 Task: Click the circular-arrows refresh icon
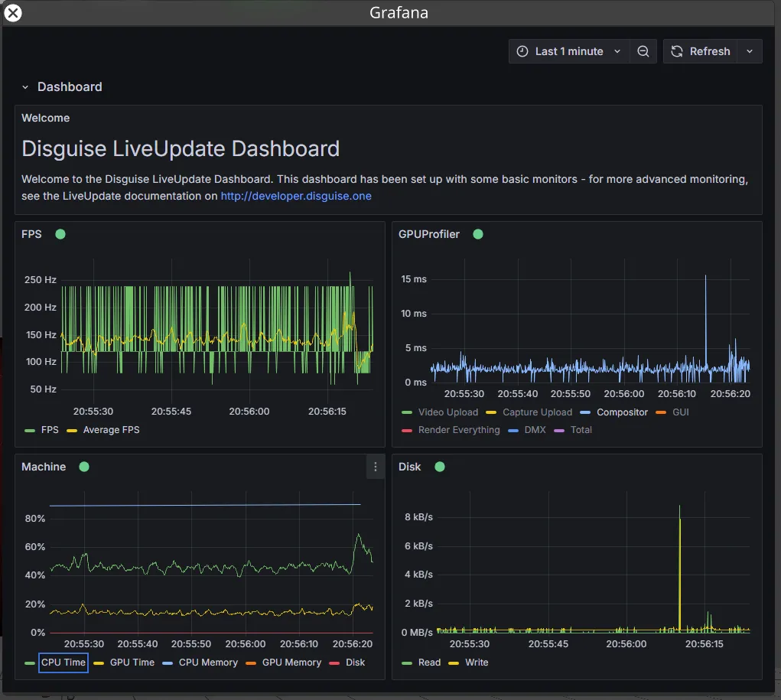coord(676,50)
